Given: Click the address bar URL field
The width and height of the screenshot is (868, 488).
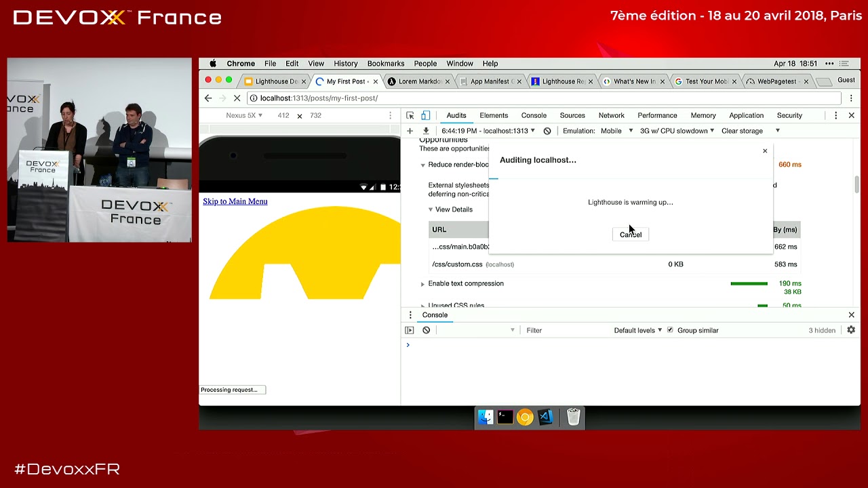Looking at the screenshot, I should [x=542, y=98].
